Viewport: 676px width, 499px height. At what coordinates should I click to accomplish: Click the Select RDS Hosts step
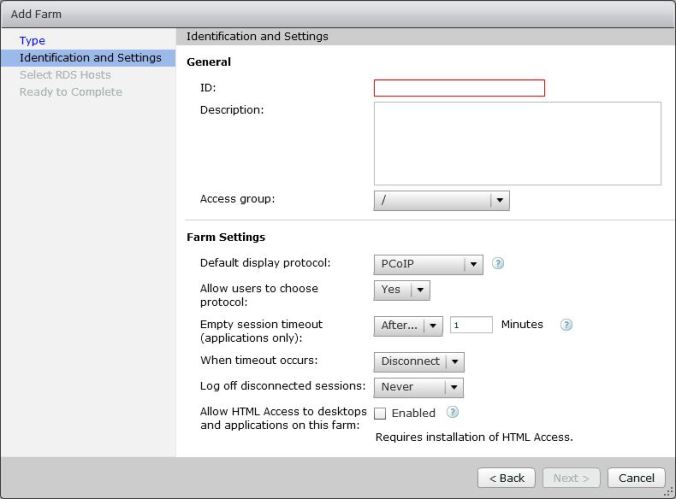[65, 75]
